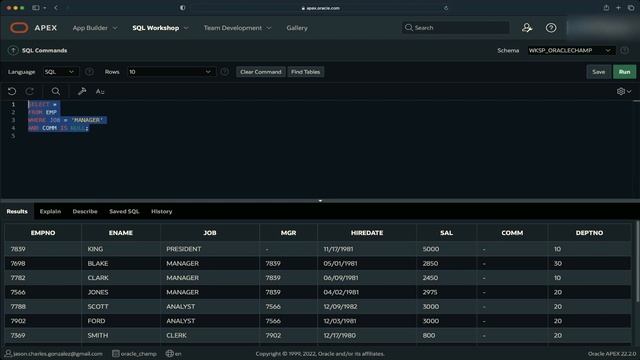Open the Schema WKSP_ORACLECHAMP dropdown
The height and width of the screenshot is (360, 640).
coord(571,50)
